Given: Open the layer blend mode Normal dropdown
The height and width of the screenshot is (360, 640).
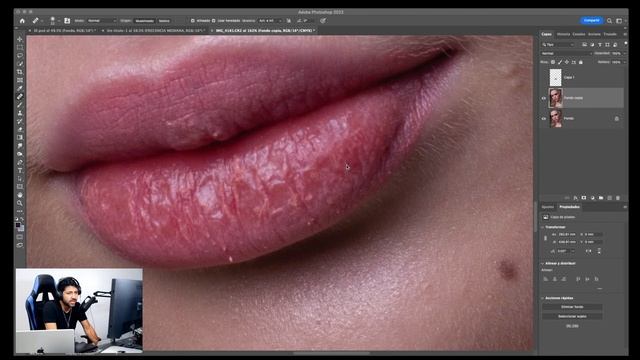Looking at the screenshot, I should 566,53.
